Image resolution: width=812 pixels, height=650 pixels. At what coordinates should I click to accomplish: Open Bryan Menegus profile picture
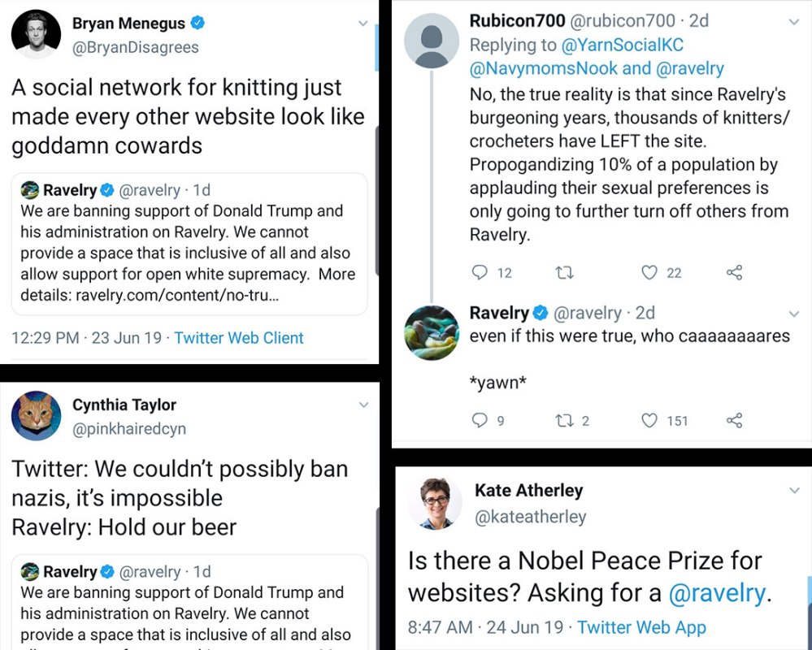[34, 35]
